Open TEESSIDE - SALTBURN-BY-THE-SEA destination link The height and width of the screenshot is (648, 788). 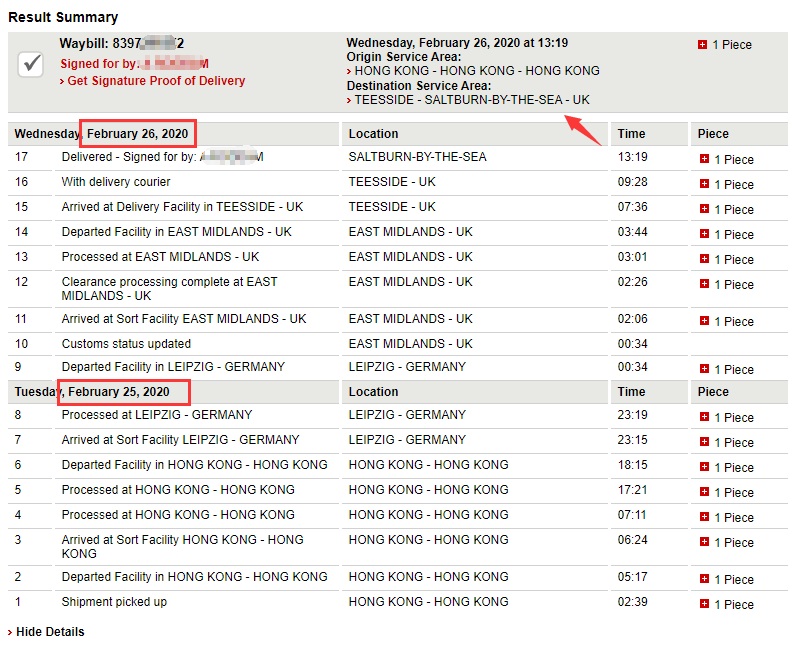coord(472,100)
